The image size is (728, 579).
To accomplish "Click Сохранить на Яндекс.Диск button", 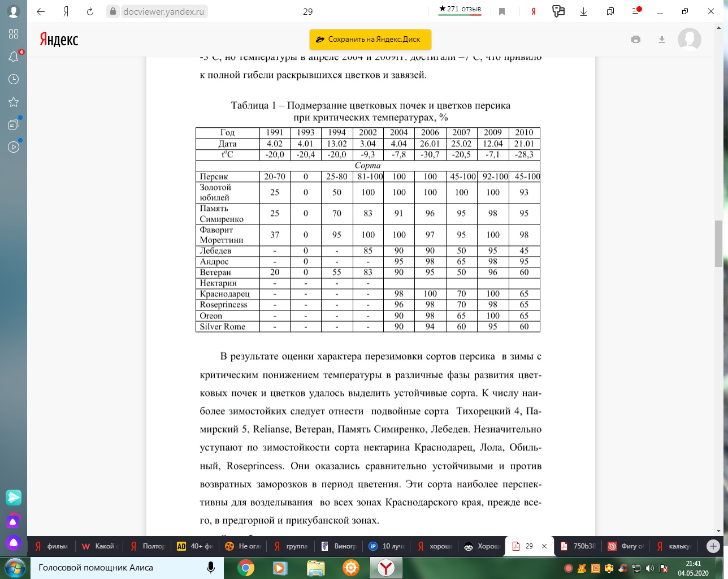I will pos(370,40).
